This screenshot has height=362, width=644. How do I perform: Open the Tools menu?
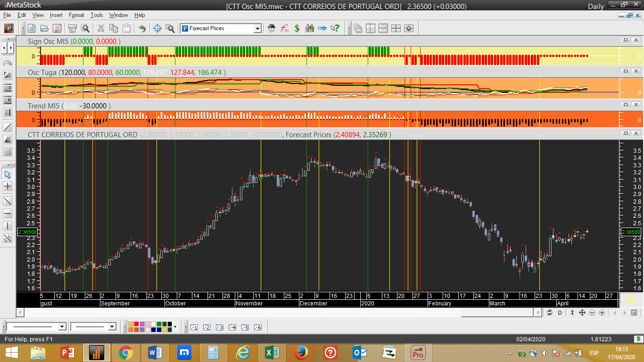tap(97, 15)
